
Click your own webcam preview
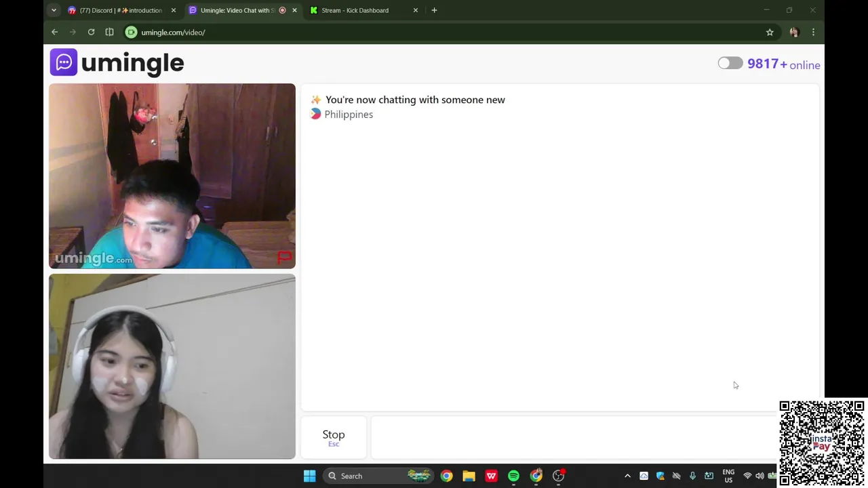172,367
